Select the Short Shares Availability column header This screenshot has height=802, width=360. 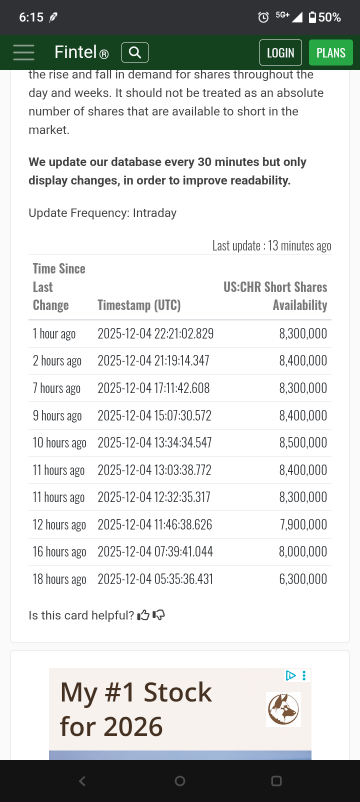(275, 296)
